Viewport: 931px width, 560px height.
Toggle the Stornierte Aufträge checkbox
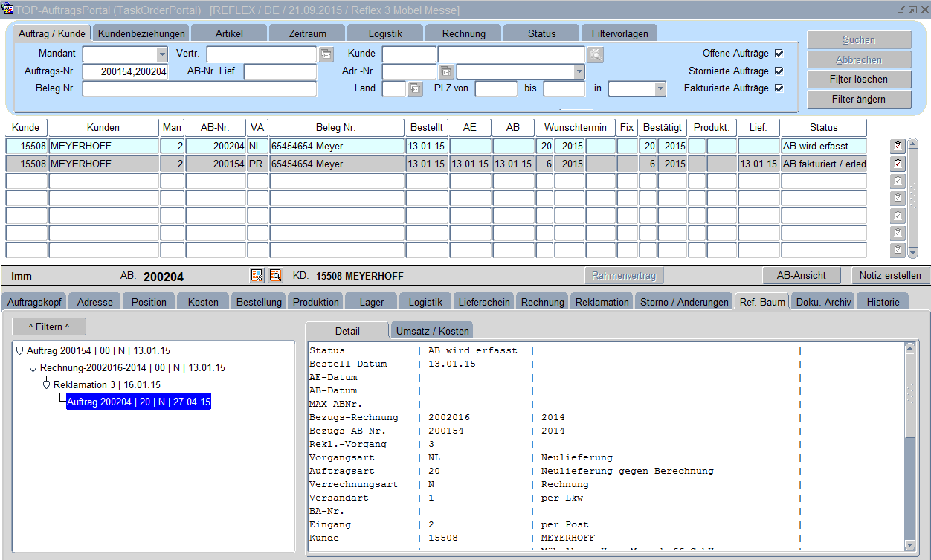click(x=779, y=71)
